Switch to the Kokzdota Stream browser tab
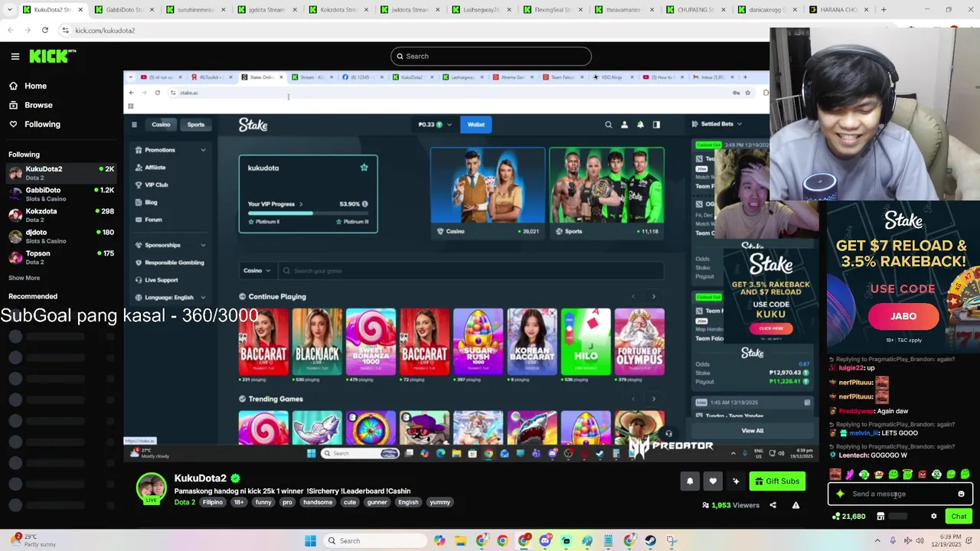The width and height of the screenshot is (980, 551). (337, 10)
